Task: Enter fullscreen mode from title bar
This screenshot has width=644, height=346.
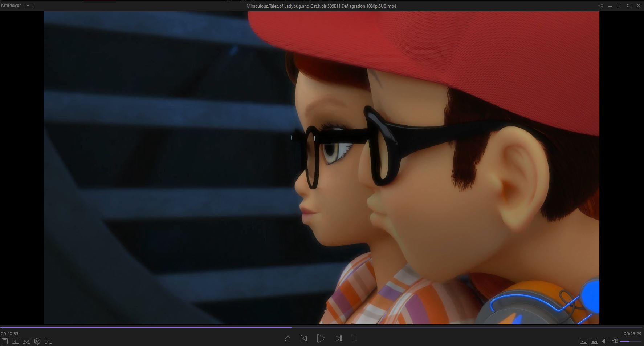Action: (x=629, y=5)
